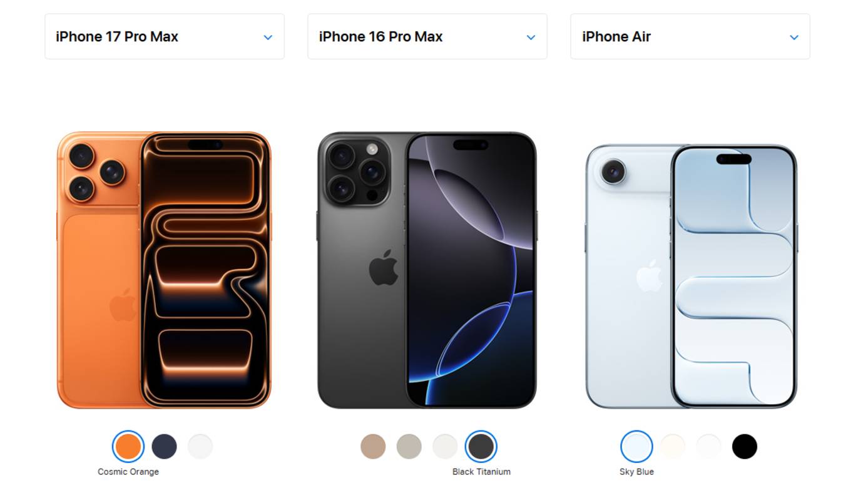Select the Sky Blue iPhone Air swatch
The height and width of the screenshot is (488, 868).
click(636, 447)
